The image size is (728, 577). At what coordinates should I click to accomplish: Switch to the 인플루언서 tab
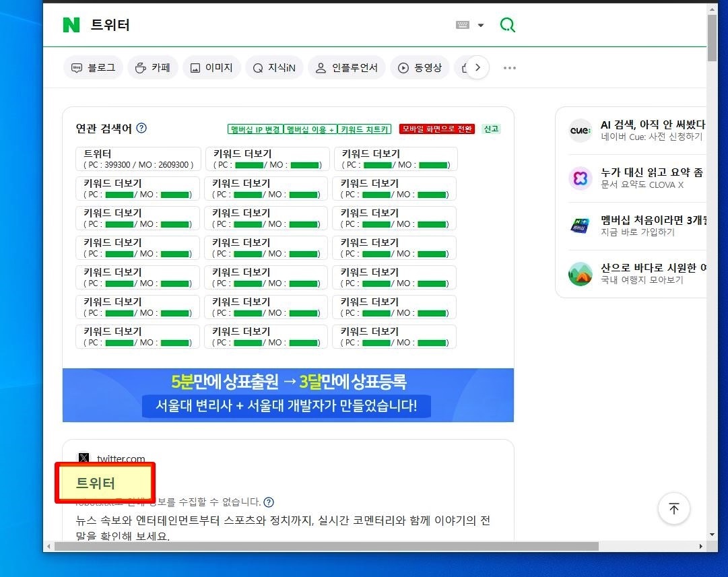pos(346,68)
